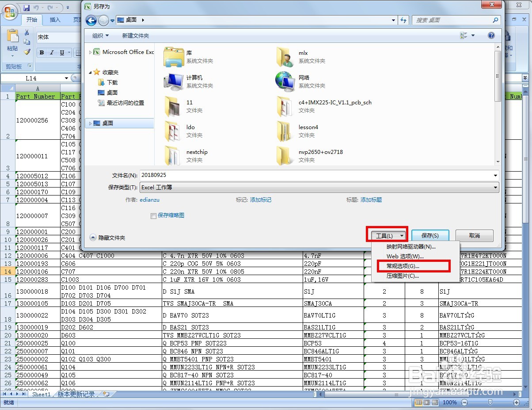Screen dimensions: 532x410
Task: Select the 计算机 item
Action: tap(189, 81)
